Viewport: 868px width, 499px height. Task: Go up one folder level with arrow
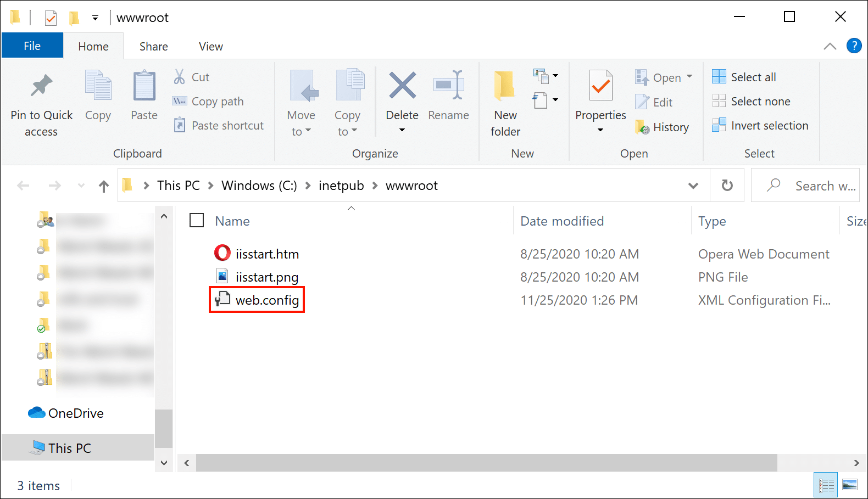104,186
